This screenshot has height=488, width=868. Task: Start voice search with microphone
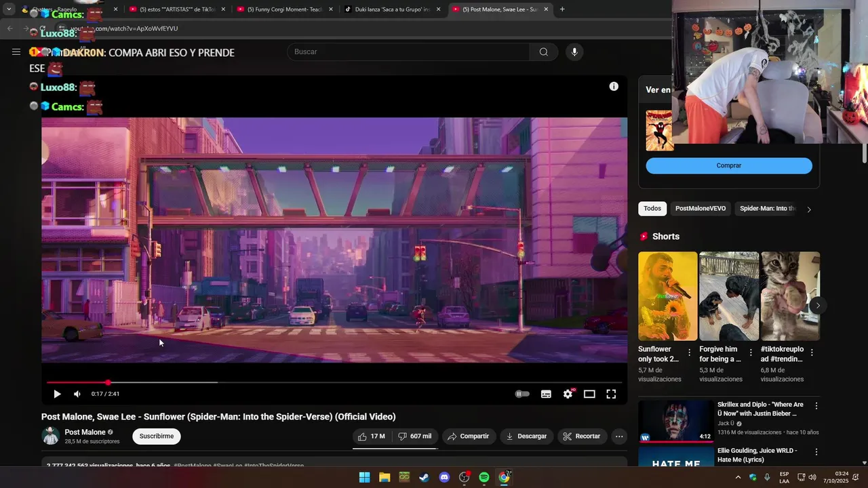[x=574, y=52]
